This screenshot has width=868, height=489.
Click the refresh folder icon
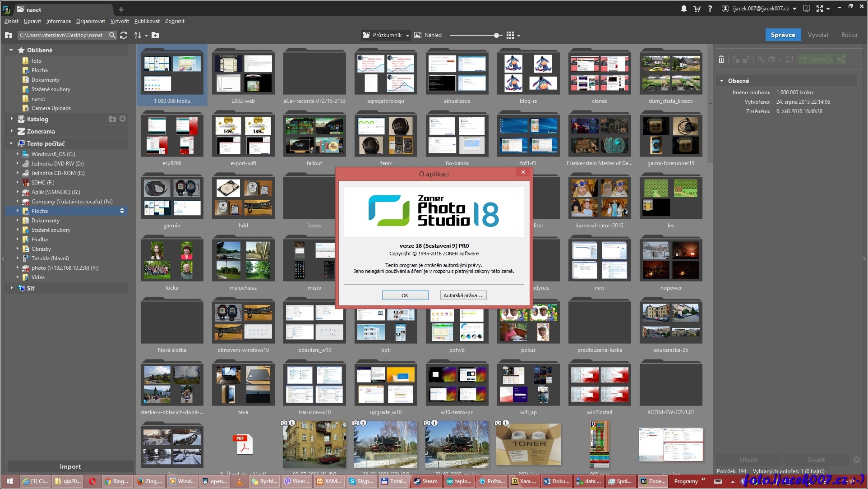pos(124,35)
